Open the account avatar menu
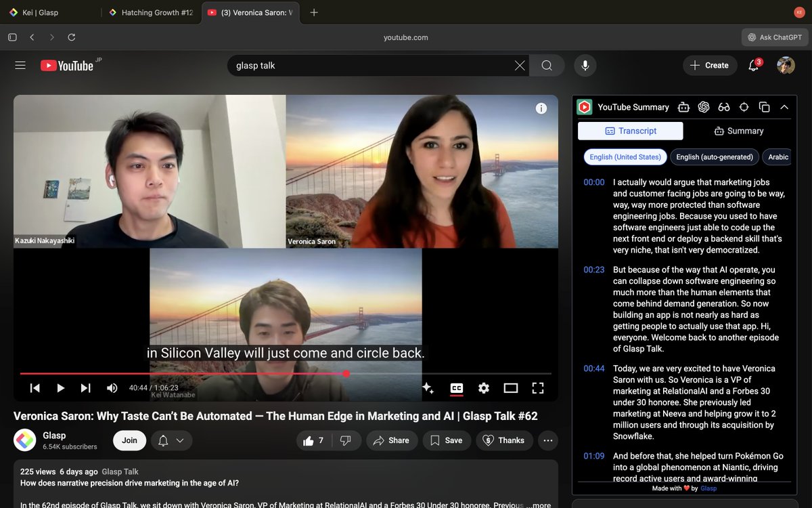 tap(786, 66)
